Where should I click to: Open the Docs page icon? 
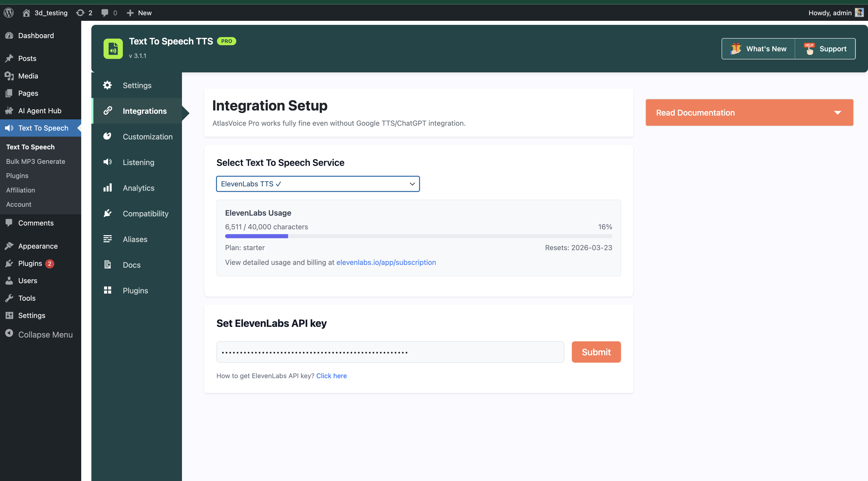(x=108, y=265)
